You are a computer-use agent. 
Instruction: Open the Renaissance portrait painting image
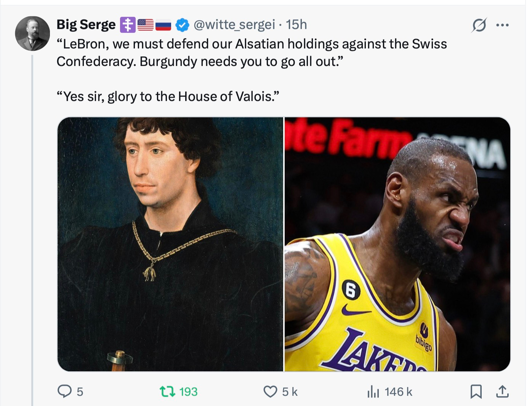coord(170,244)
